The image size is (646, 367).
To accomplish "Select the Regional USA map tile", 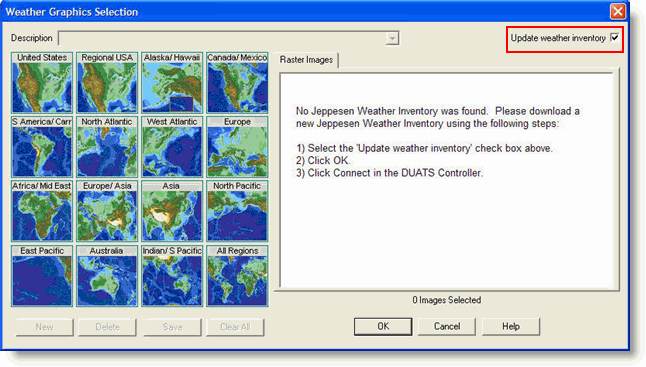I will (x=107, y=83).
